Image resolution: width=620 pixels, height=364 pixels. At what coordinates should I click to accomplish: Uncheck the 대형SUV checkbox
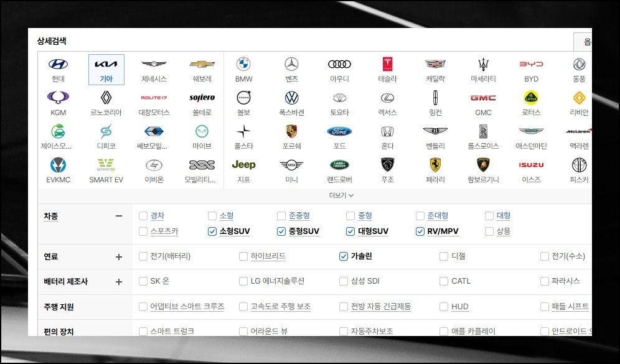[x=350, y=231]
